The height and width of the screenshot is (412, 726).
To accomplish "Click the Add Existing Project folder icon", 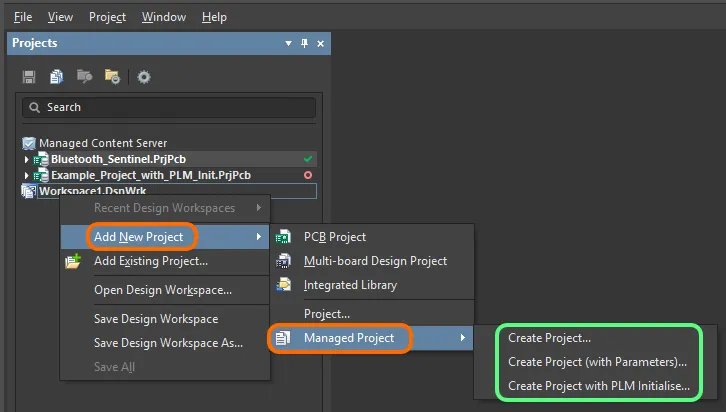I will [73, 261].
